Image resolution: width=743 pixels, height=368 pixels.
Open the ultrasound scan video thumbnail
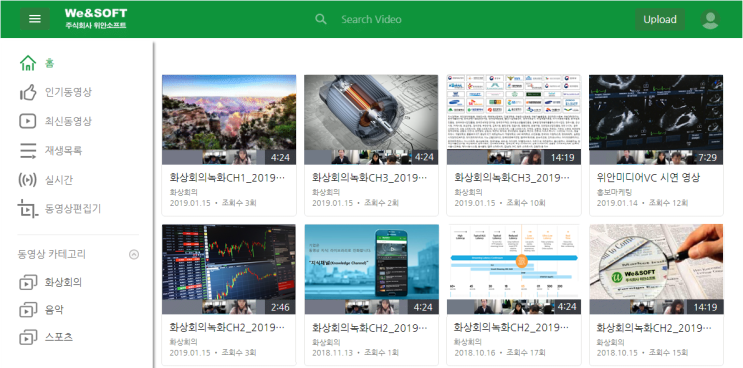[x=656, y=119]
